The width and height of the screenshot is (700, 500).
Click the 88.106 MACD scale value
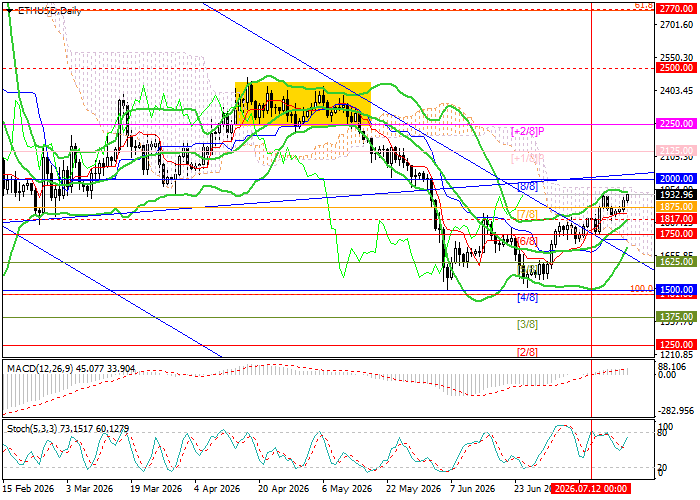(x=674, y=367)
